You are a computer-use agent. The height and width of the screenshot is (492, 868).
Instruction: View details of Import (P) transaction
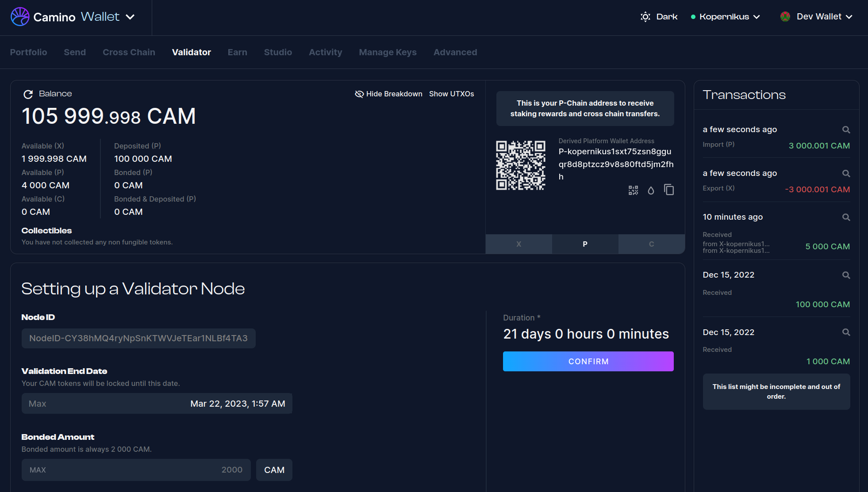tap(845, 130)
